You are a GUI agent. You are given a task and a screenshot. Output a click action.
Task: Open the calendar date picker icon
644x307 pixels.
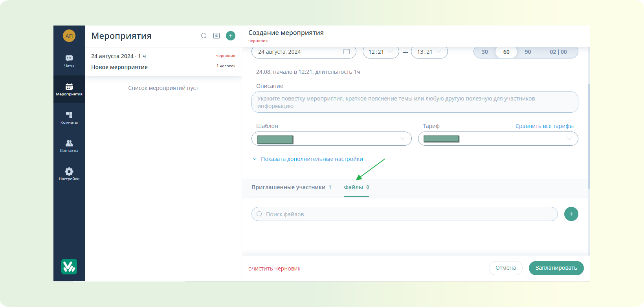pyautogui.click(x=347, y=52)
